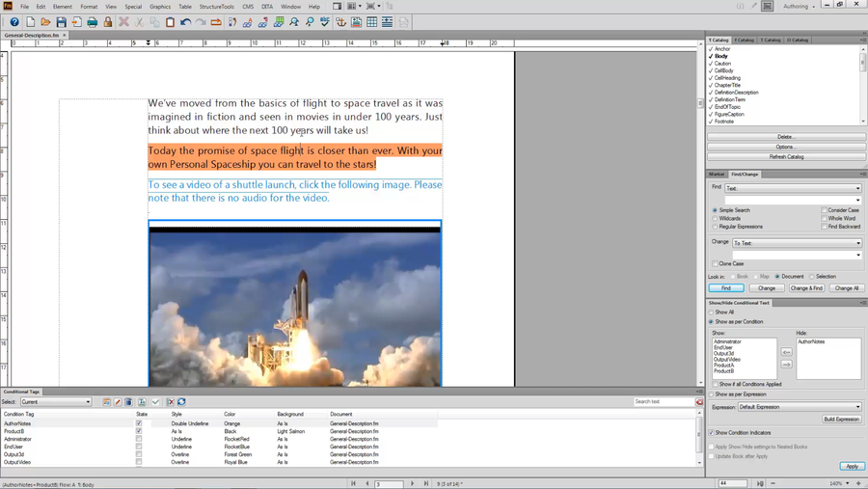Image resolution: width=868 pixels, height=489 pixels.
Task: Click the Undo arrow icon
Action: coord(185,21)
